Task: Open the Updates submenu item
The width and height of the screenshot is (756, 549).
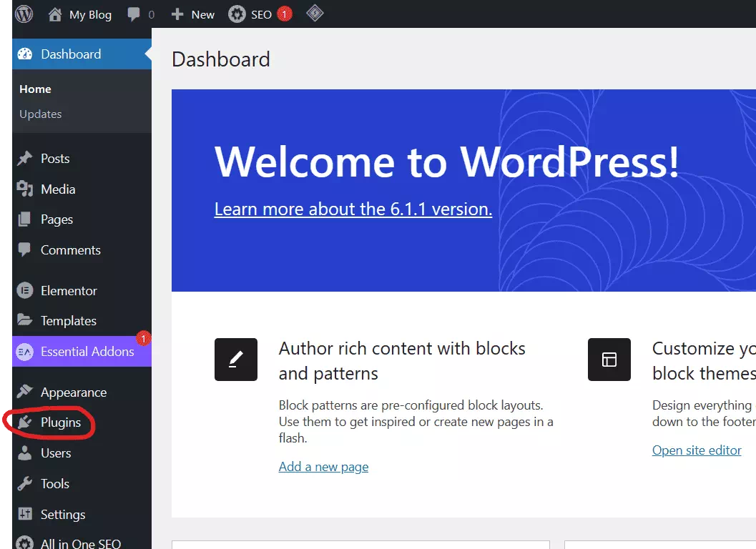Action: click(x=41, y=114)
